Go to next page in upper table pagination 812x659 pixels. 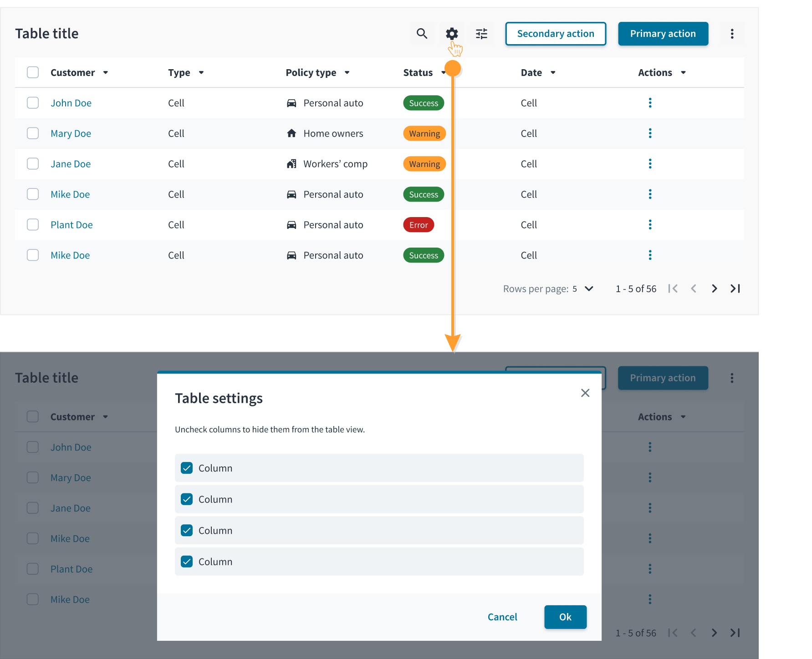point(715,289)
